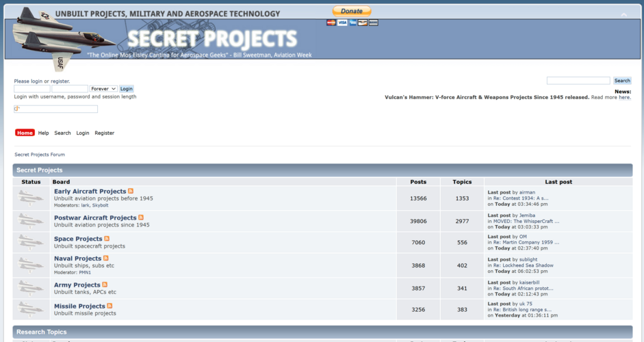This screenshot has height=342, width=644.
Task: Open the Secret Projects Forum breadcrumb link
Action: [40, 155]
